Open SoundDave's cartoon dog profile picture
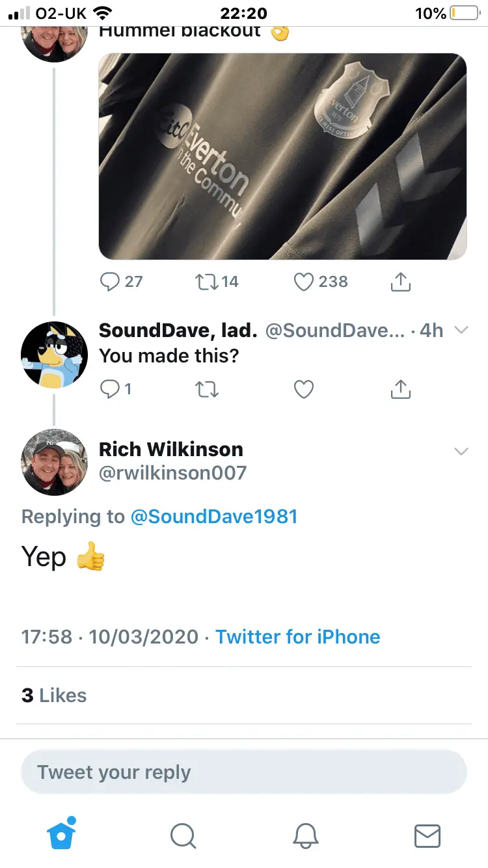The width and height of the screenshot is (488, 868). 54,355
